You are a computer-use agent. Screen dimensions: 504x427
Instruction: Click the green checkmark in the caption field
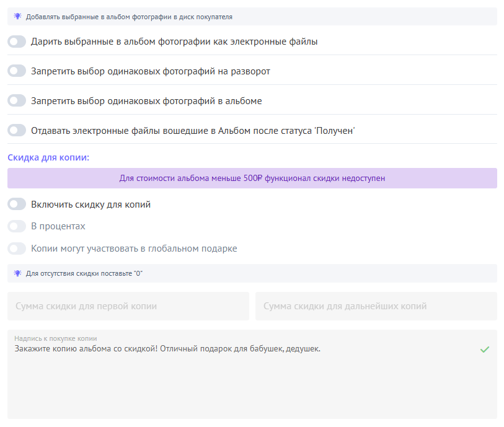tap(485, 350)
